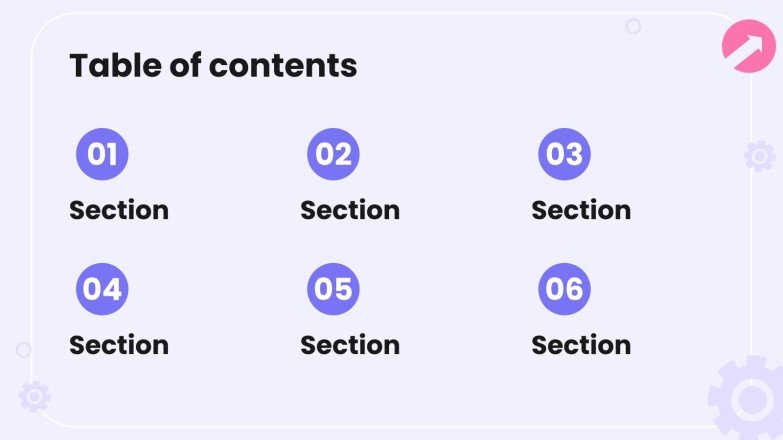Open the Section label under 01
Viewport: 783px width, 440px height.
(119, 210)
